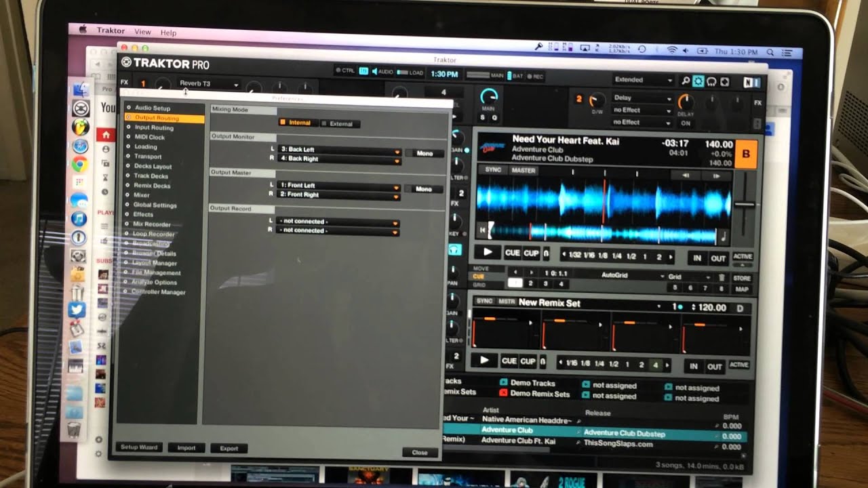
Task: Click the Setup Wizard button
Action: point(139,447)
